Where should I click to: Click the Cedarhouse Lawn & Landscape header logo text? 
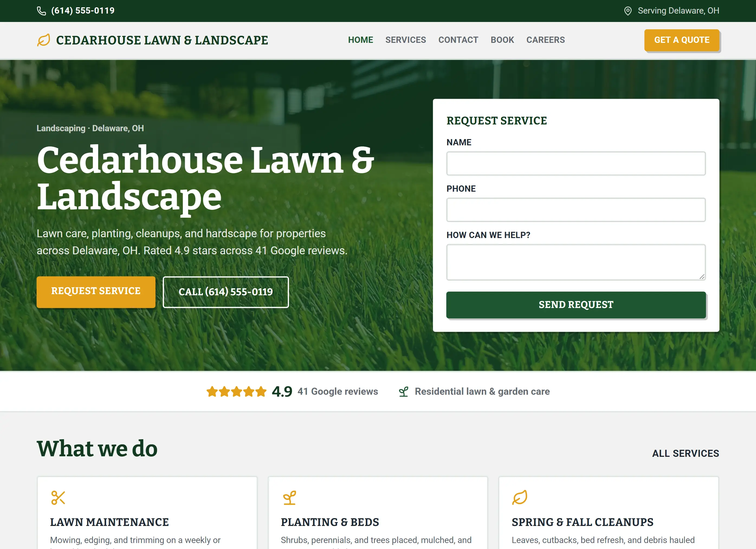click(162, 40)
